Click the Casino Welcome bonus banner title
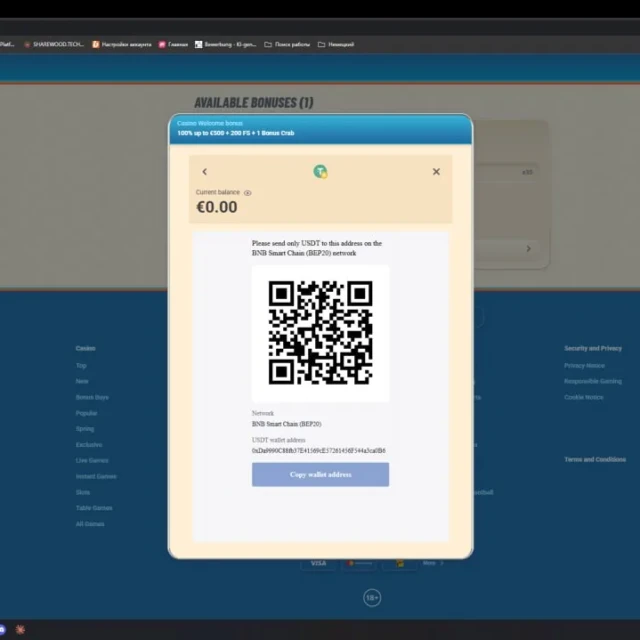The width and height of the screenshot is (640, 640). (x=210, y=123)
